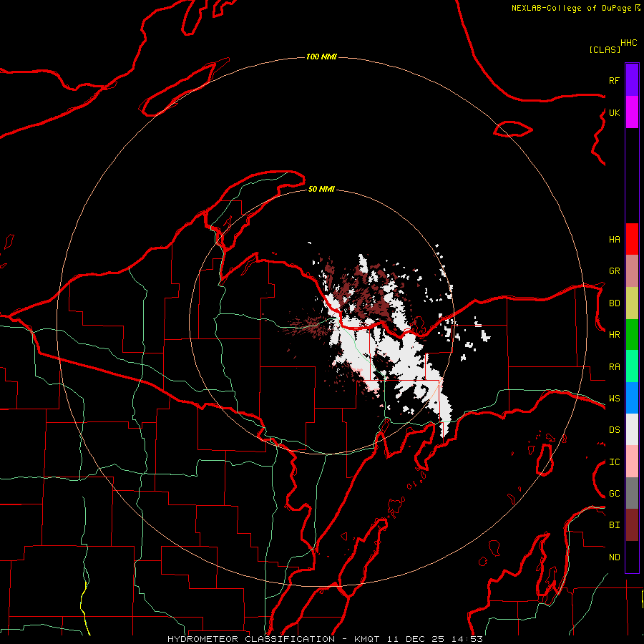
Task: Click the GC legend label
Action: click(x=614, y=494)
